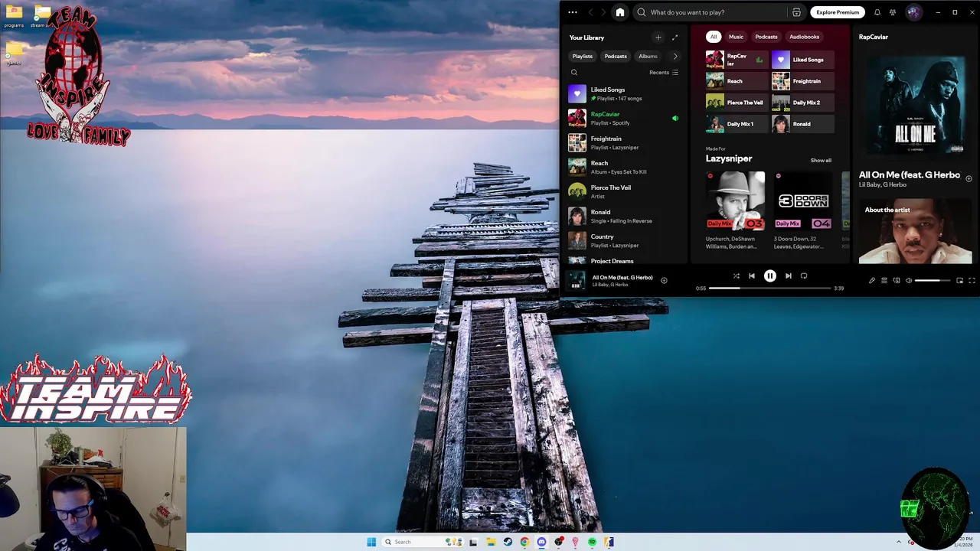The image size is (980, 551).
Task: Click RapCaviar heading in right panel
Action: (874, 37)
